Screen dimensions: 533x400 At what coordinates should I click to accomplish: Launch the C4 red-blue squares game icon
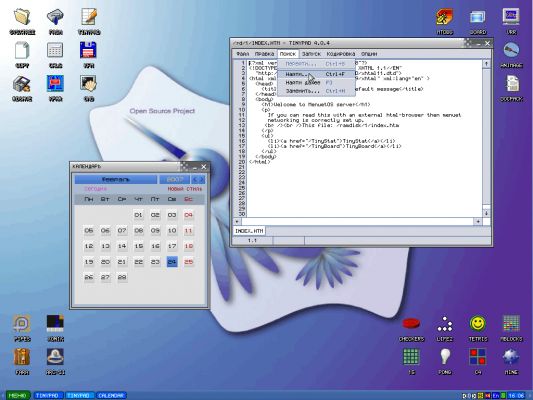click(478, 357)
